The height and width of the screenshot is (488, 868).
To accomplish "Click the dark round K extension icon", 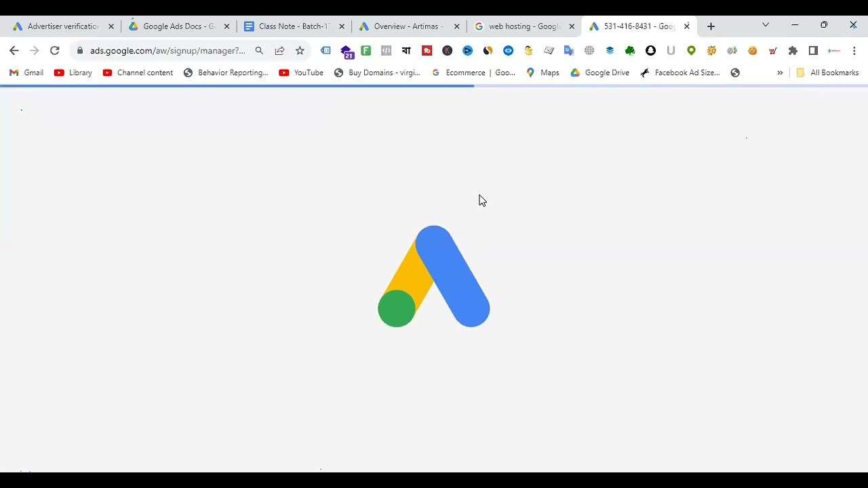I will [447, 51].
